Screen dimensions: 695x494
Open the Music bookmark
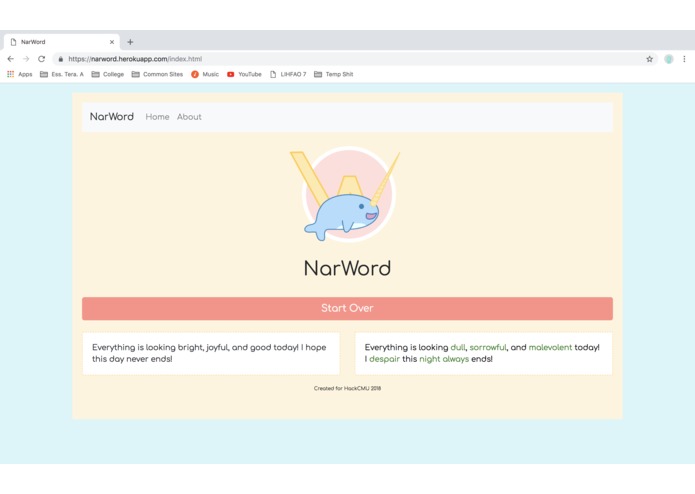coord(205,74)
